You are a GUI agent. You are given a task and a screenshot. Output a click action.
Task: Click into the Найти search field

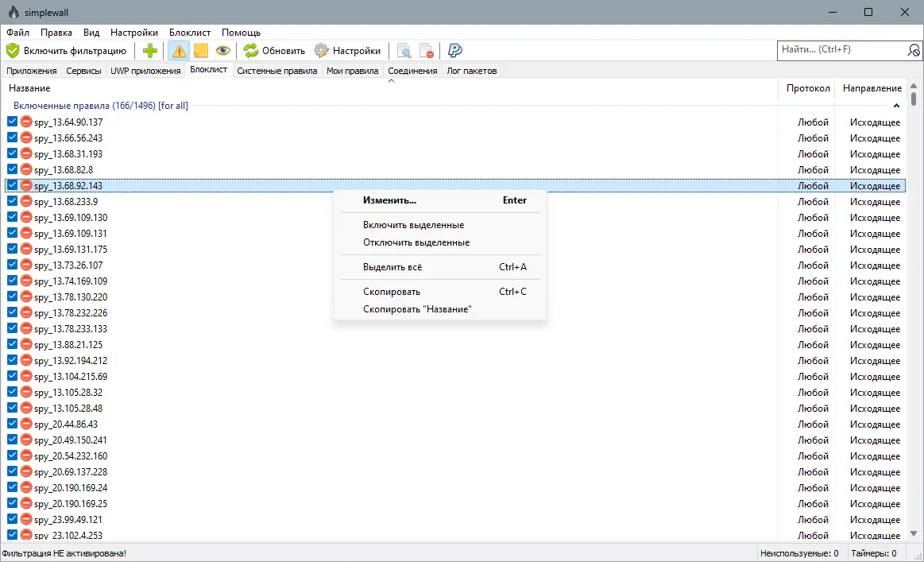pos(841,50)
